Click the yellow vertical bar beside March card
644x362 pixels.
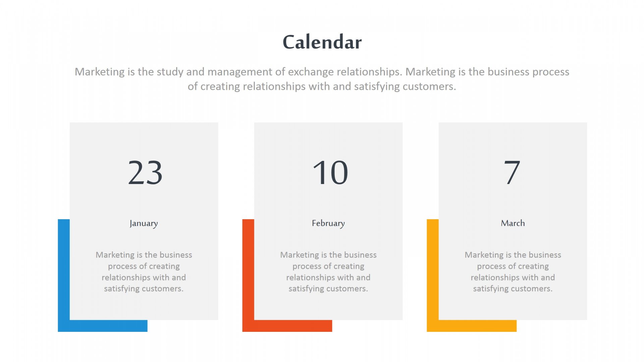pyautogui.click(x=433, y=268)
